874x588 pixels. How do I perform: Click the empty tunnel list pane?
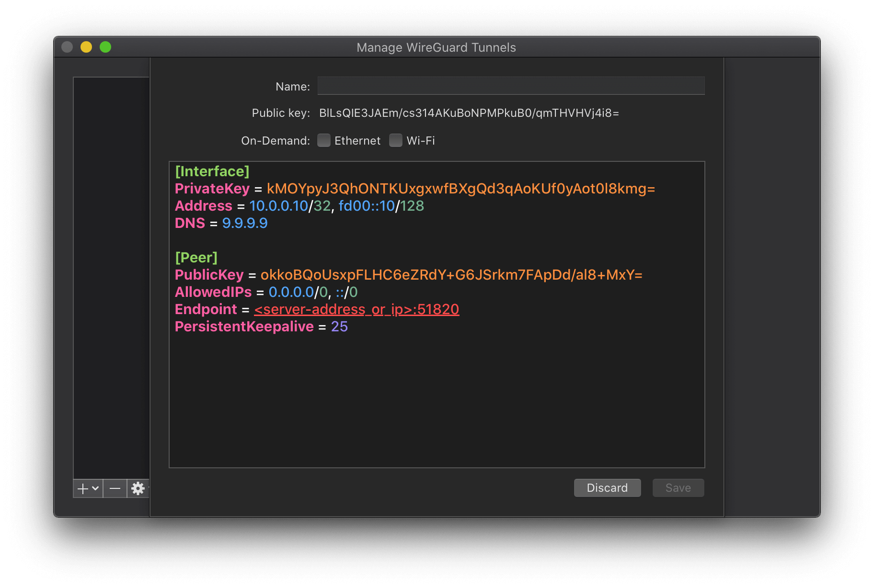[111, 278]
